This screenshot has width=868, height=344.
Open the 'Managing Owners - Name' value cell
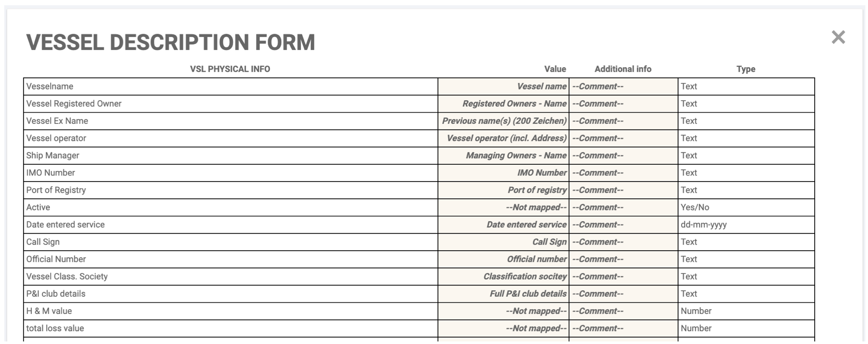coord(516,155)
